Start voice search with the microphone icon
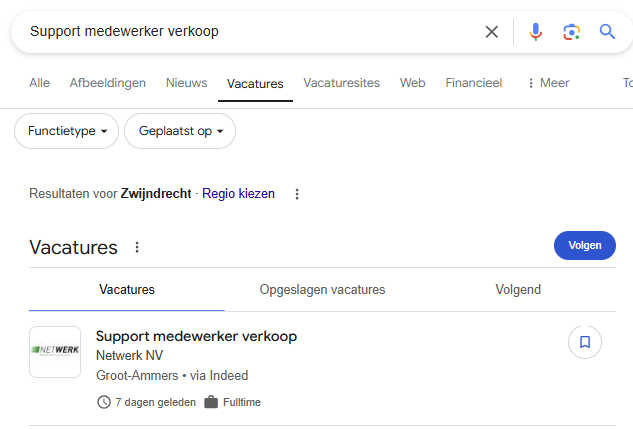 tap(535, 32)
